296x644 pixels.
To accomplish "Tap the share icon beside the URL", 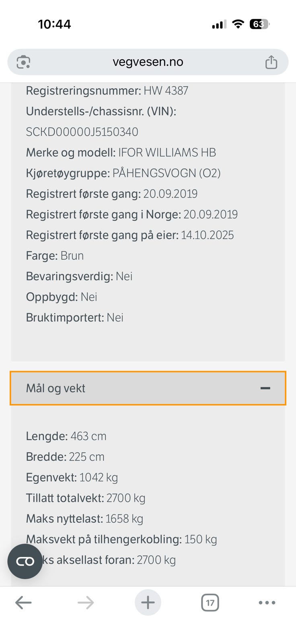I will (x=271, y=62).
